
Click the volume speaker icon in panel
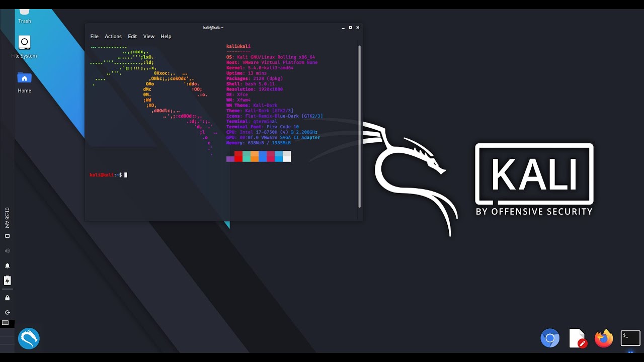[x=8, y=250]
